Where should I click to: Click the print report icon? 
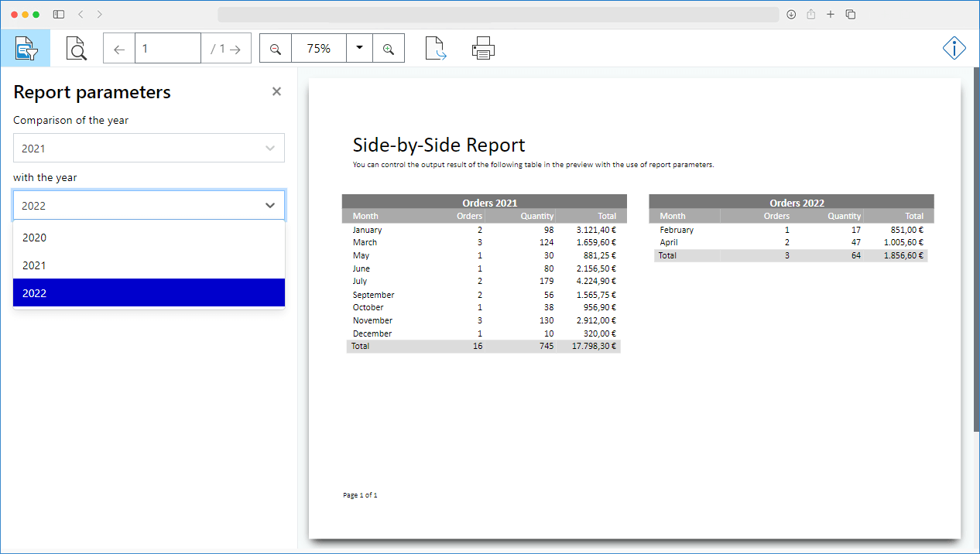[x=483, y=48]
